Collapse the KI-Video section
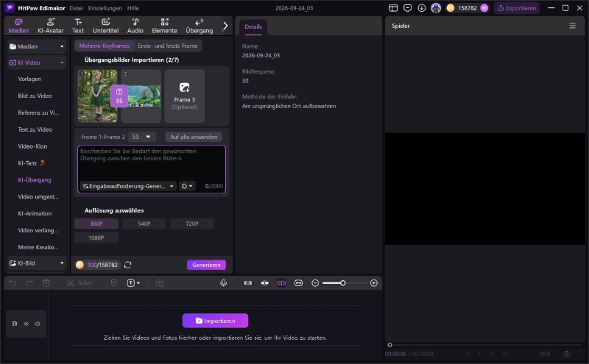 click(x=37, y=63)
